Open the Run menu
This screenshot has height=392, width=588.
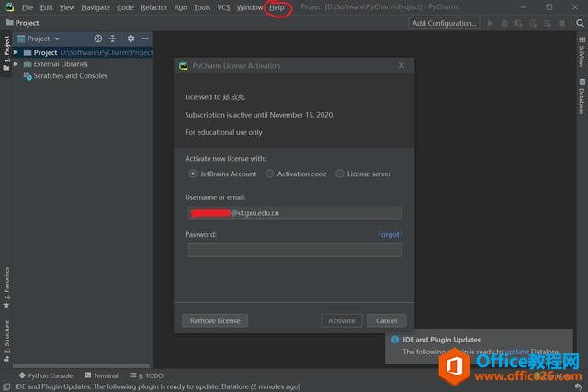(180, 7)
